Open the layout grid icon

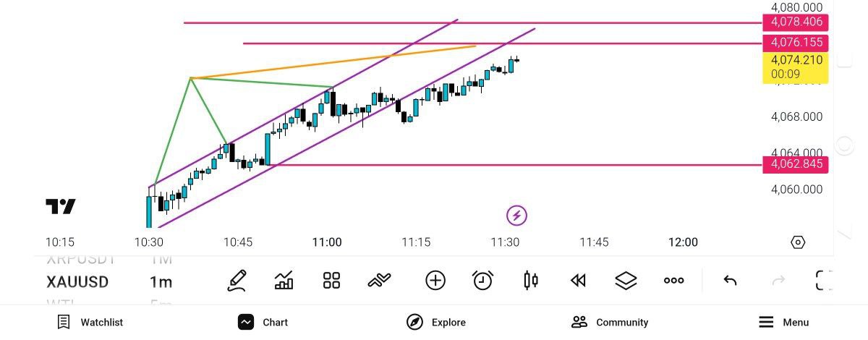(x=331, y=280)
